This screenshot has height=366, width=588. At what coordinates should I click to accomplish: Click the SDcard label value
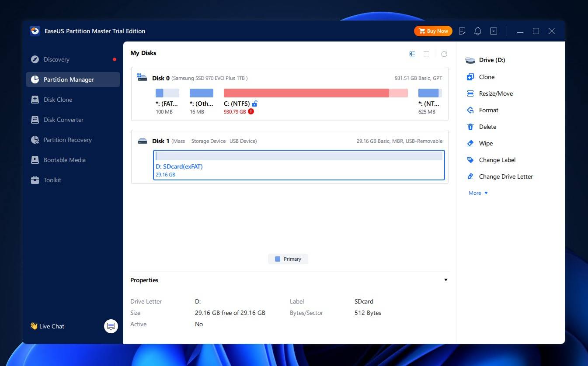tap(364, 301)
